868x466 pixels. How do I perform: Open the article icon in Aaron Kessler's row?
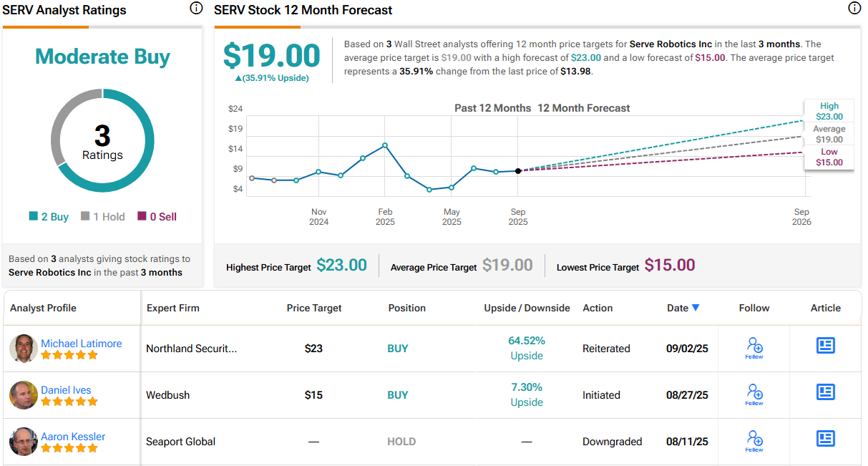[826, 439]
